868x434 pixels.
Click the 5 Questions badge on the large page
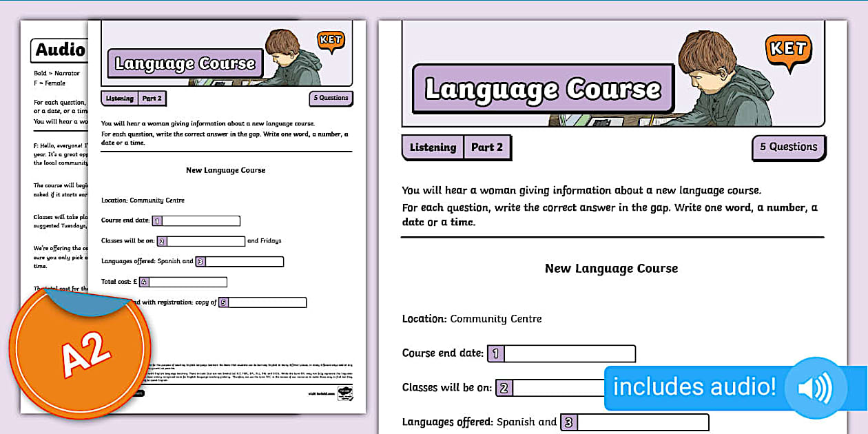(x=788, y=147)
